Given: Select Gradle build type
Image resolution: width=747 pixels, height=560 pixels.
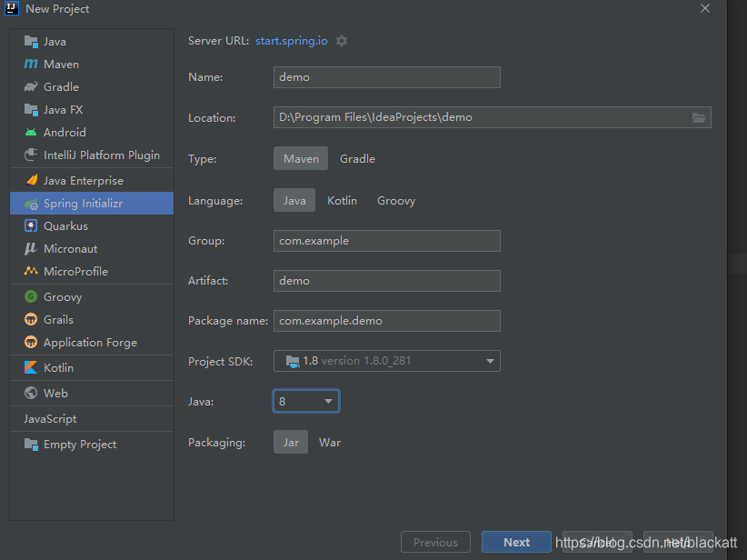Looking at the screenshot, I should [357, 159].
